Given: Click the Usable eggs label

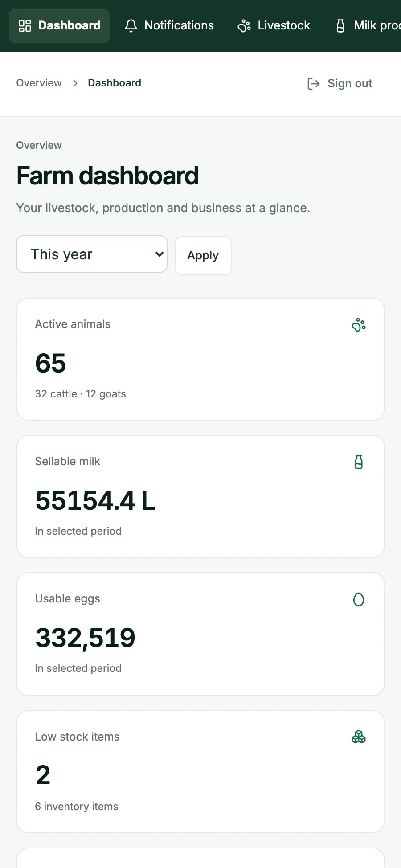Looking at the screenshot, I should [x=68, y=599].
